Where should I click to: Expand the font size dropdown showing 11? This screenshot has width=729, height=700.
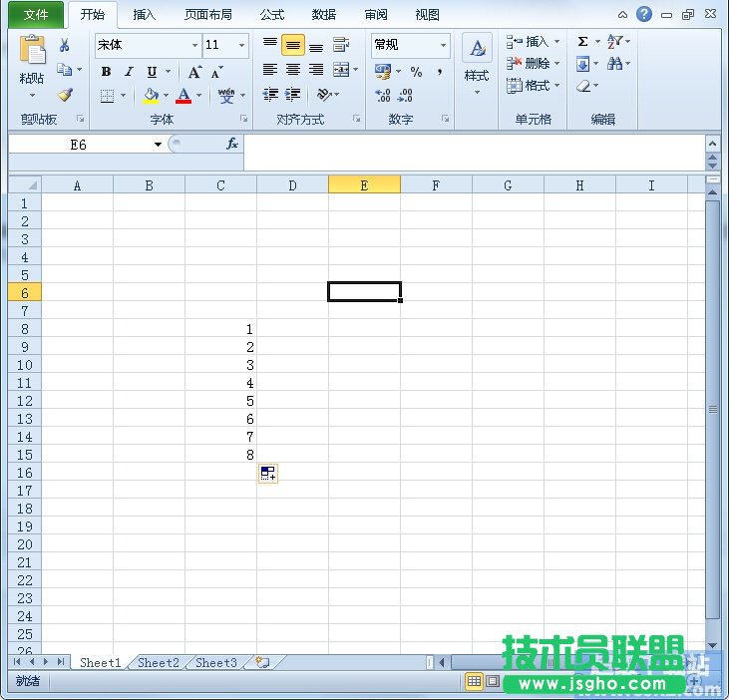[241, 46]
